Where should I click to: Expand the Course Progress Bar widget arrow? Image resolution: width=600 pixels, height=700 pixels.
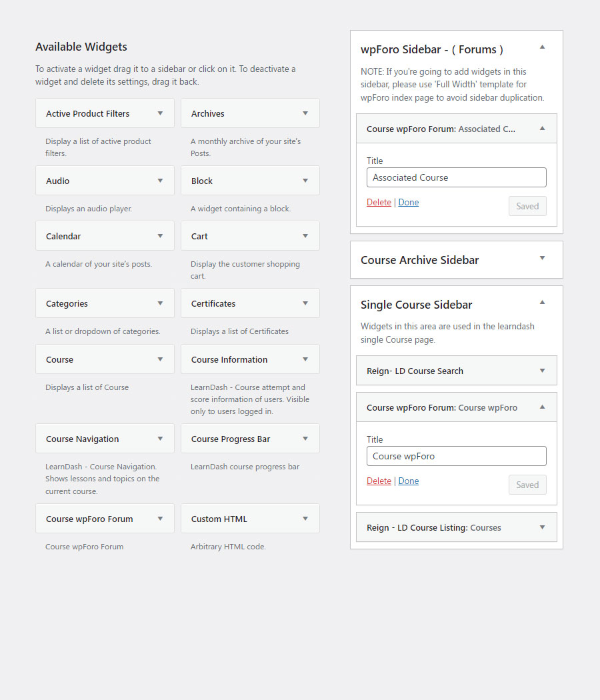[305, 439]
